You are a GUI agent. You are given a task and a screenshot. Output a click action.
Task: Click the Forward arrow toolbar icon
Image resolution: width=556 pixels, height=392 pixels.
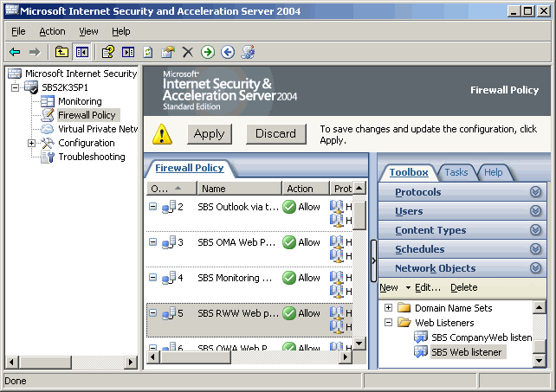35,53
